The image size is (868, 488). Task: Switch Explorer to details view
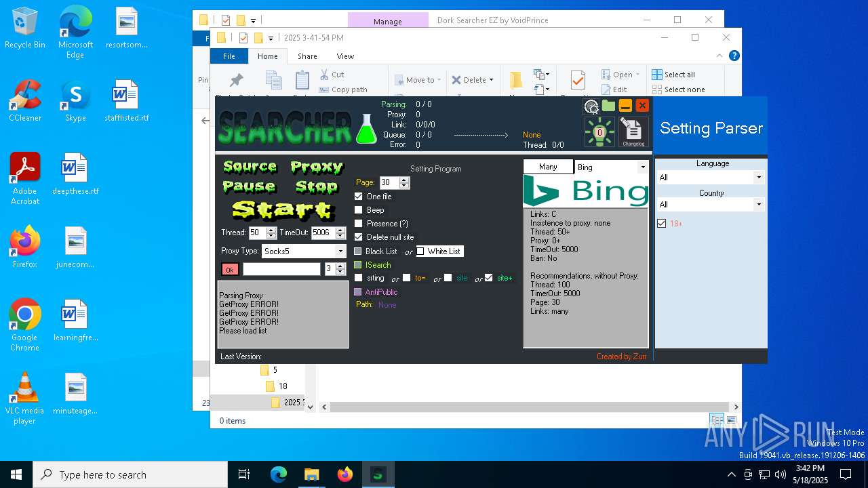coord(716,420)
